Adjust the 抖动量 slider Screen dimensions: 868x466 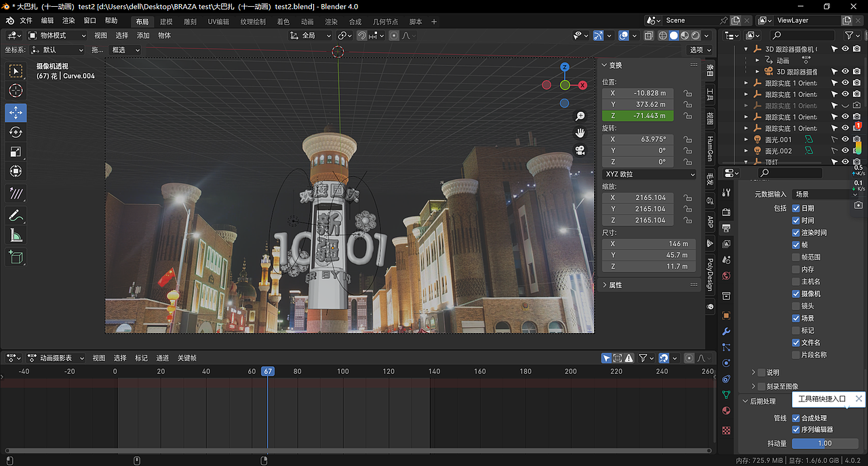point(824,444)
